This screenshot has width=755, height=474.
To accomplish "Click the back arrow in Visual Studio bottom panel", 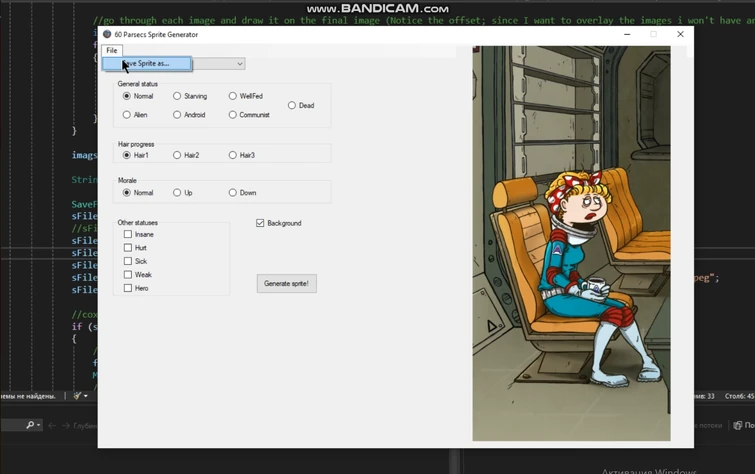I will point(52,425).
